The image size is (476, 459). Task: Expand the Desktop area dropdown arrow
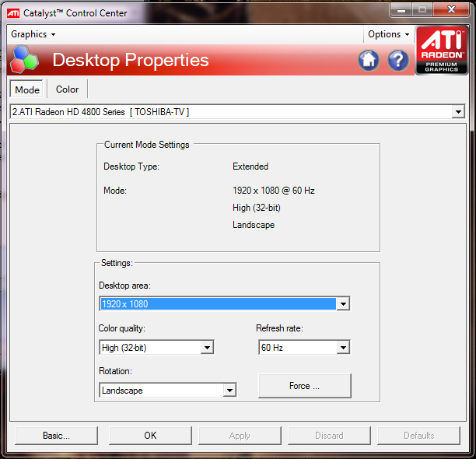pos(343,303)
